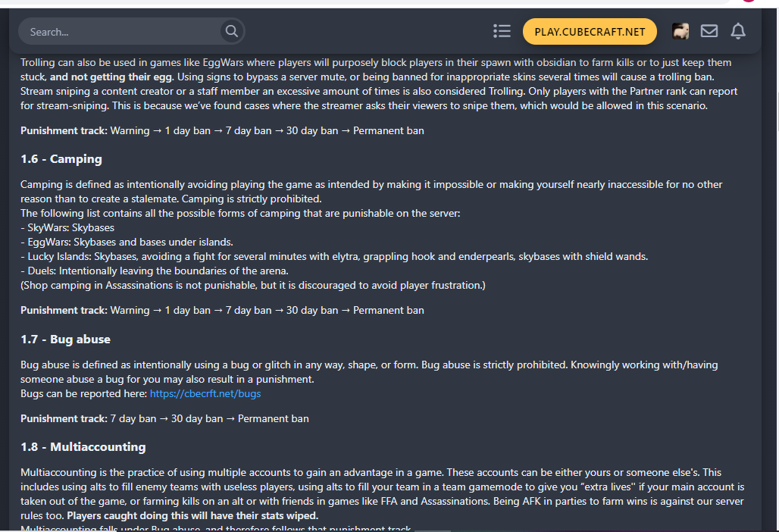Viewport: 779px width, 532px height.
Task: Open the envelope conversations icon
Action: 709,31
